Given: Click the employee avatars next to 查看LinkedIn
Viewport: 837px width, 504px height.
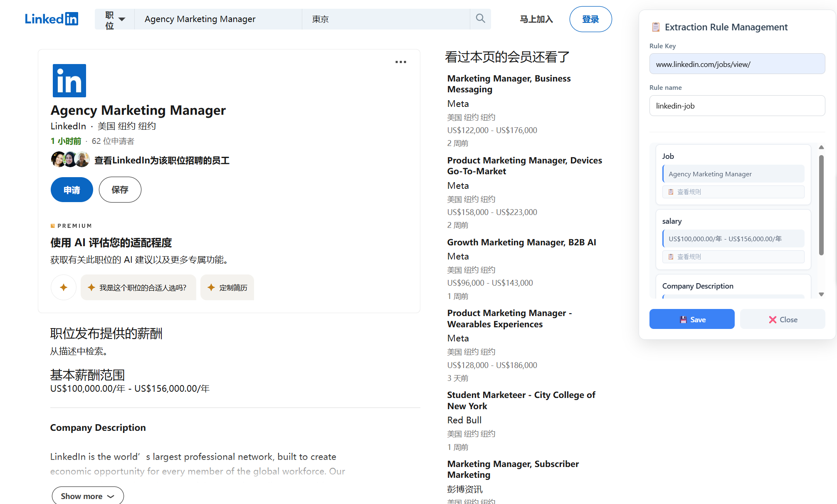Looking at the screenshot, I should click(70, 160).
